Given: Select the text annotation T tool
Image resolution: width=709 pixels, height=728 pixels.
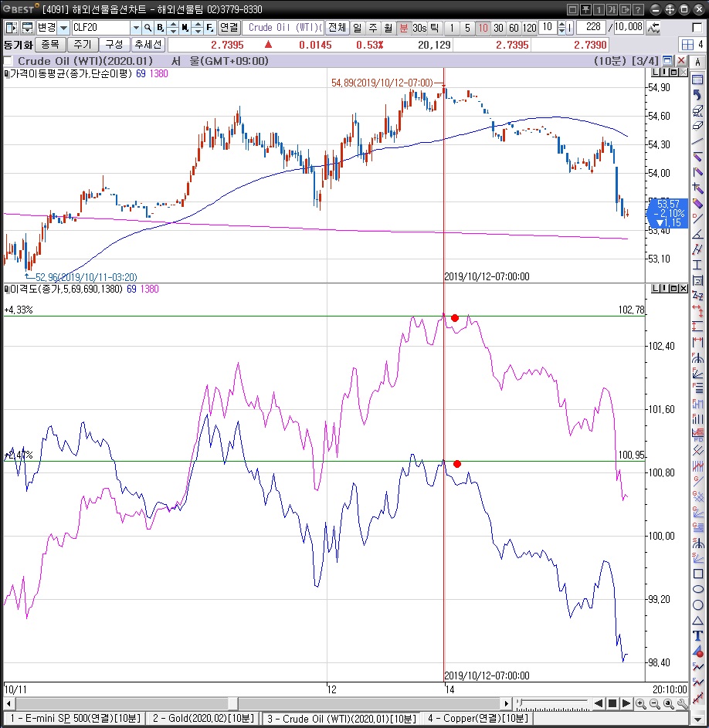Looking at the screenshot, I should pos(698,635).
